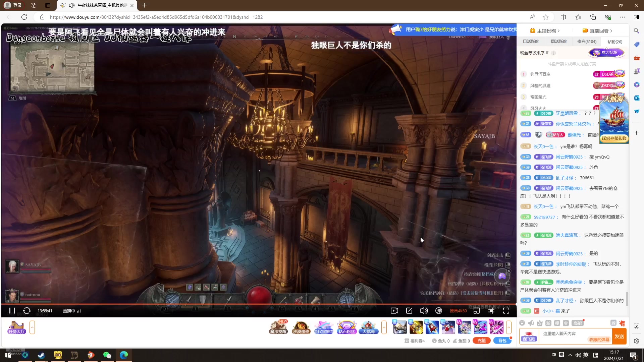Close the floating game controller widget

(509, 271)
